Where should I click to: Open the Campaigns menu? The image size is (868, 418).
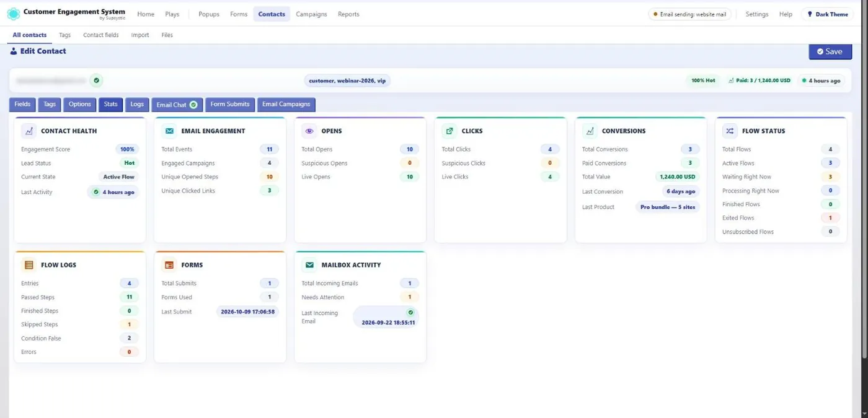pyautogui.click(x=311, y=14)
